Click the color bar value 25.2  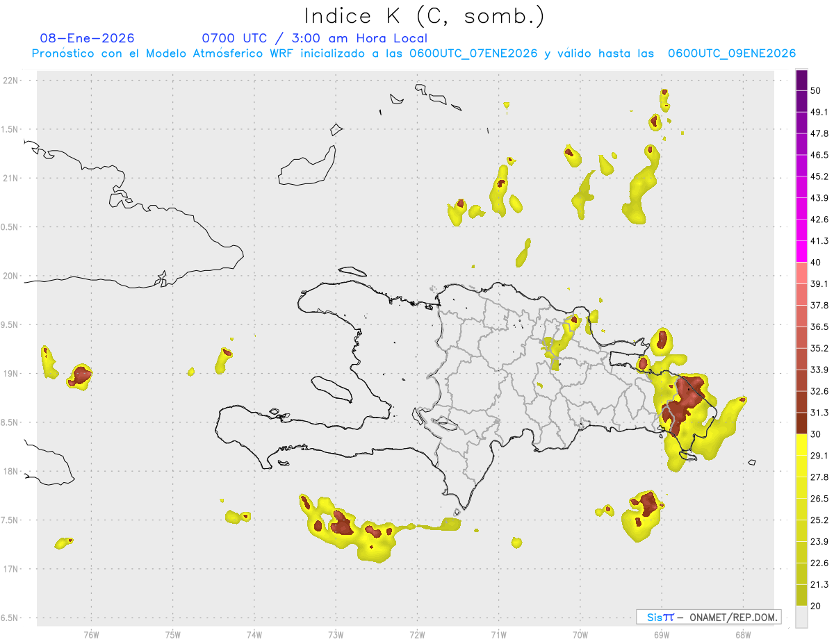coord(819,520)
